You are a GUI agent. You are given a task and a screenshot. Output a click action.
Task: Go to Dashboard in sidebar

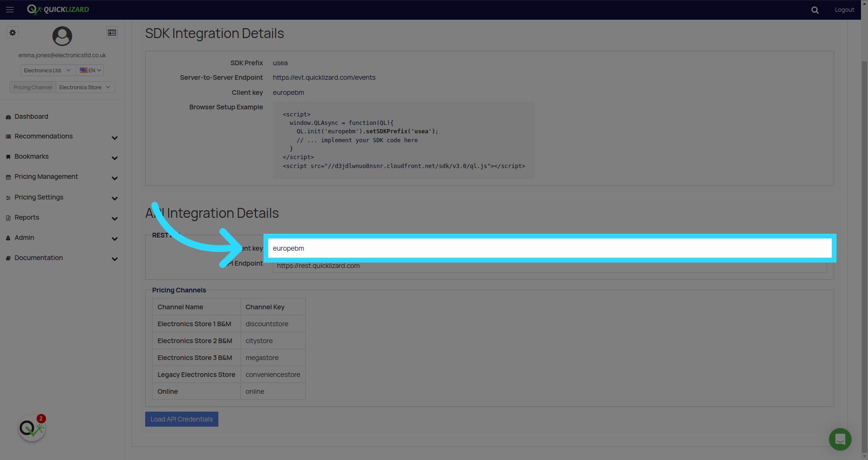pos(31,116)
